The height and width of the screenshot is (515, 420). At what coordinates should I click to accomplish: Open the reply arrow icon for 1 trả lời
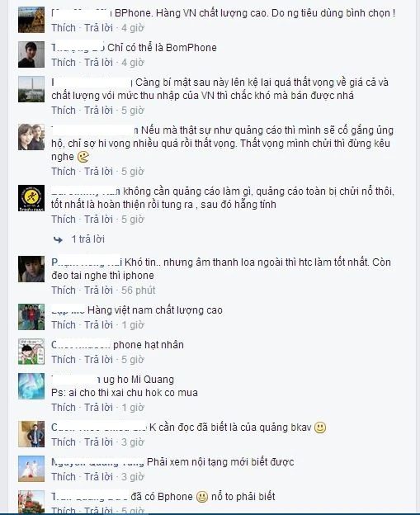pos(58,240)
